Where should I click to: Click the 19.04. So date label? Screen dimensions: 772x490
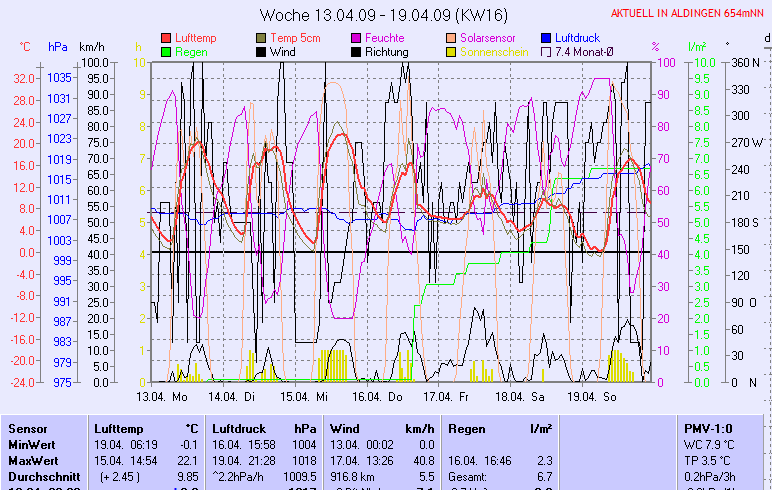click(599, 396)
